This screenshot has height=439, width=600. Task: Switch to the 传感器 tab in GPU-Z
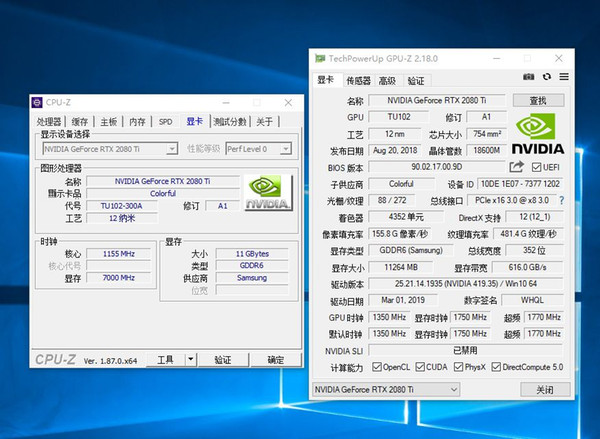click(x=358, y=81)
